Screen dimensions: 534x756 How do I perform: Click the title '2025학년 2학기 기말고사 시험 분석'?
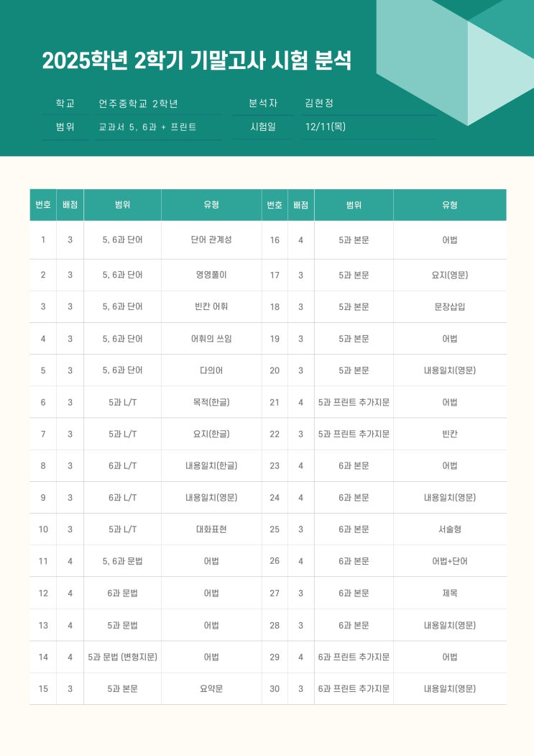point(196,60)
